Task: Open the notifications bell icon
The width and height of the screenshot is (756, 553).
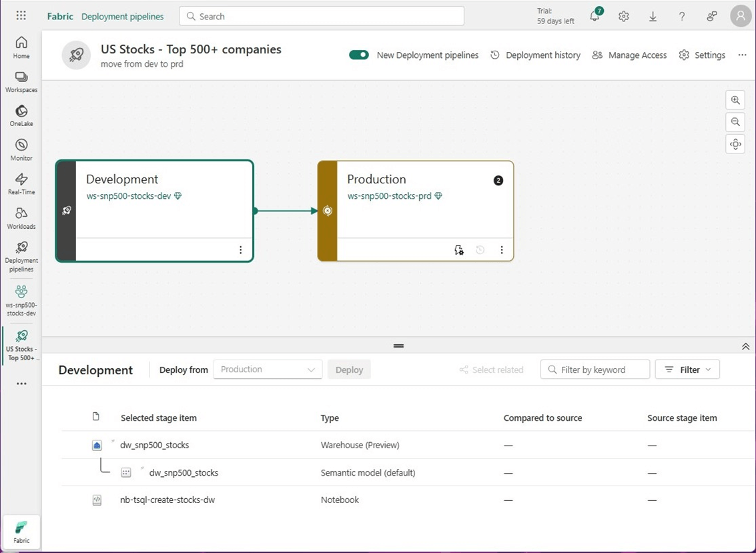Action: [595, 17]
